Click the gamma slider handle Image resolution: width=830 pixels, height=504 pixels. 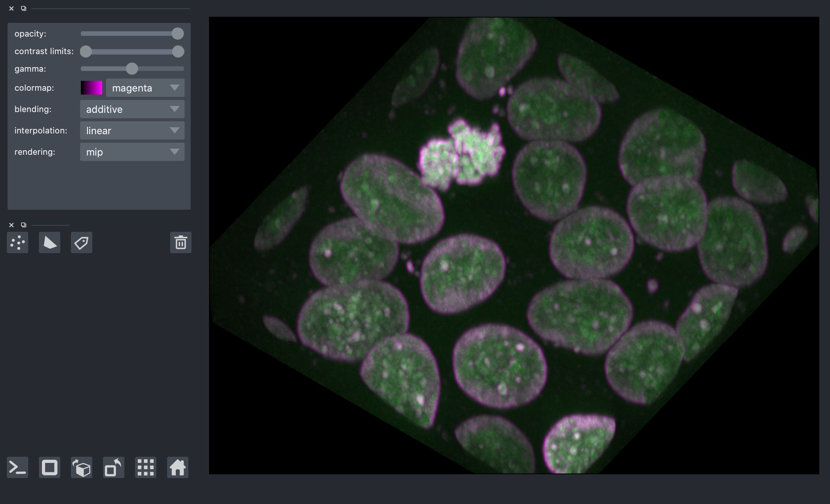(x=132, y=69)
